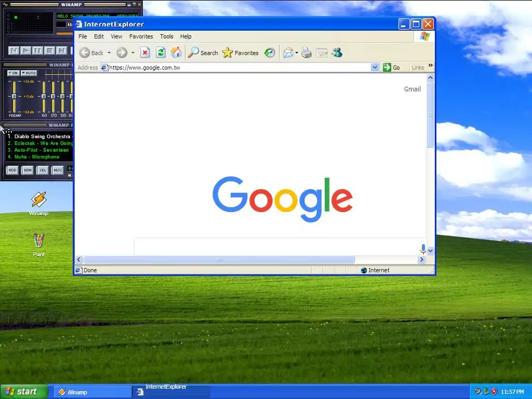Screen dimensions: 532x399
Task: Open the History pane icon
Action: [x=270, y=52]
